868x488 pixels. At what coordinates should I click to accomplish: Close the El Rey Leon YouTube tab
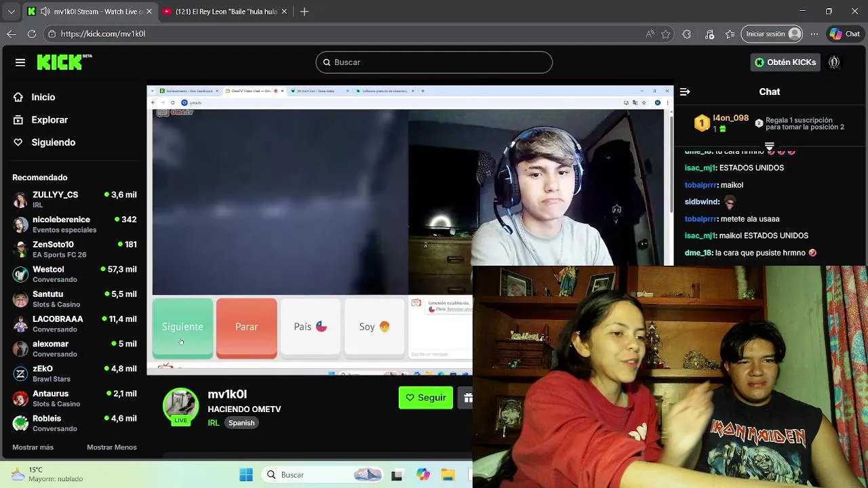pos(284,12)
